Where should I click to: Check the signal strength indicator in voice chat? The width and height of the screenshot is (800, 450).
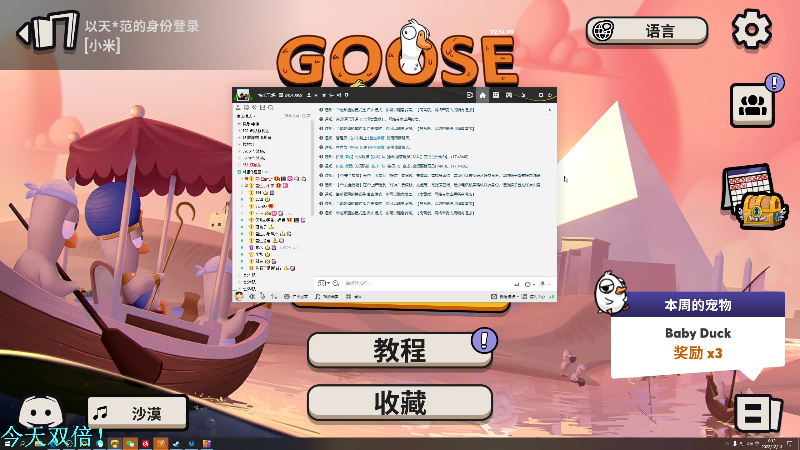(x=552, y=296)
